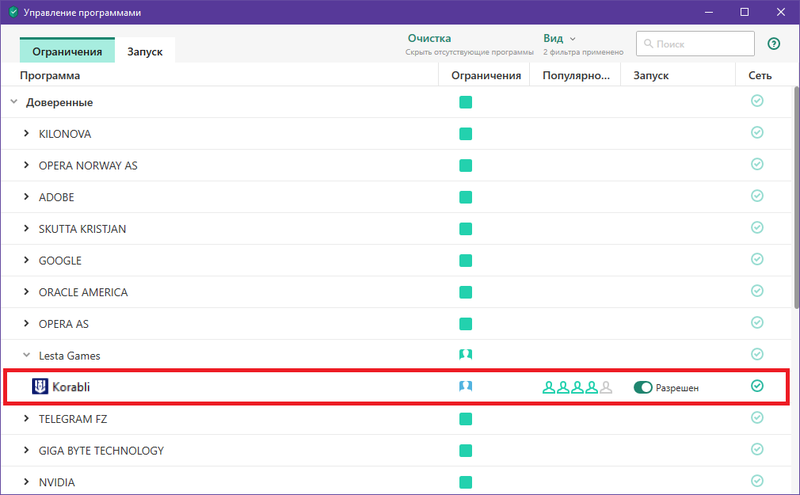
Task: Click the Поиск search field
Action: pyautogui.click(x=695, y=44)
